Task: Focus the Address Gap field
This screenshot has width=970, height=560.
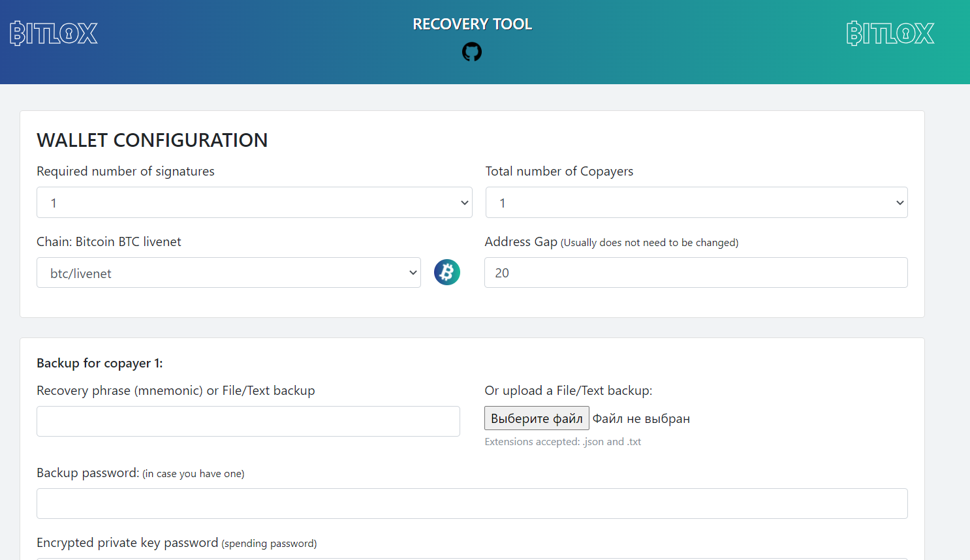Action: [x=696, y=273]
